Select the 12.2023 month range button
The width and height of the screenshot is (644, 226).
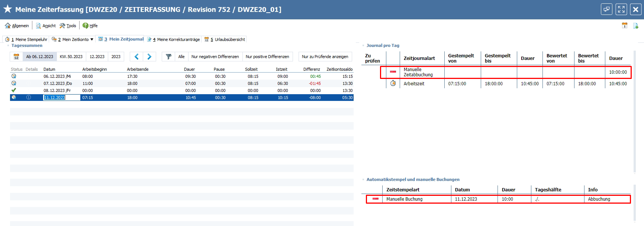(97, 57)
